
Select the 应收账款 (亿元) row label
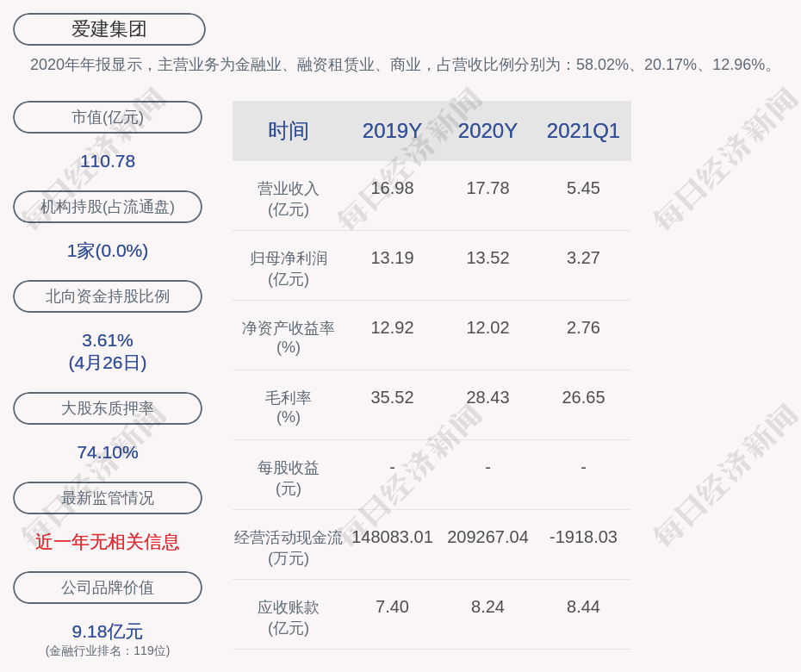[289, 618]
